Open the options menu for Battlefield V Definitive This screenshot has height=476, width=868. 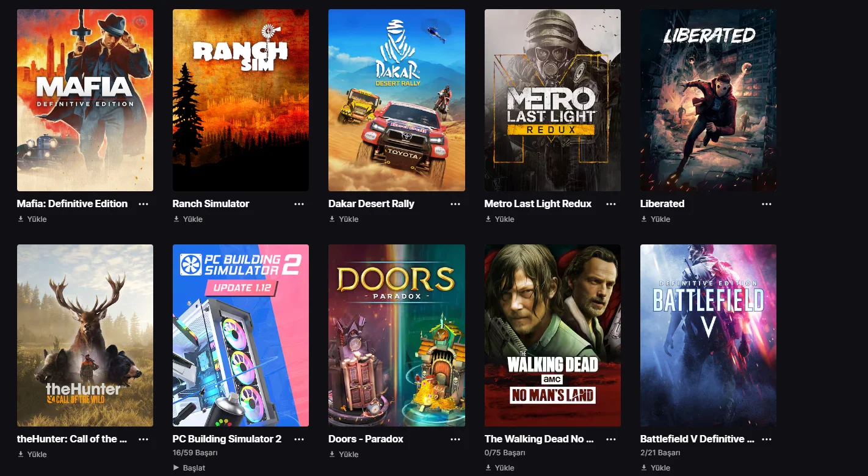point(767,439)
